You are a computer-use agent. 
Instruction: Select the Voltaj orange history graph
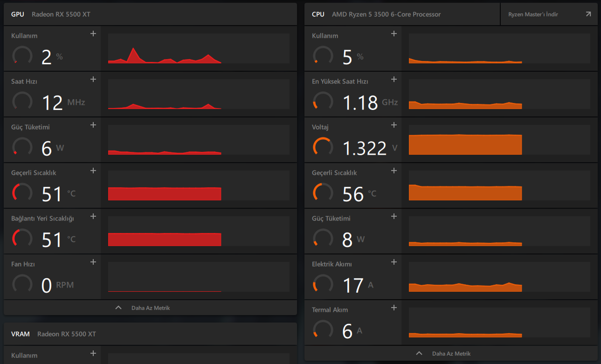499,140
